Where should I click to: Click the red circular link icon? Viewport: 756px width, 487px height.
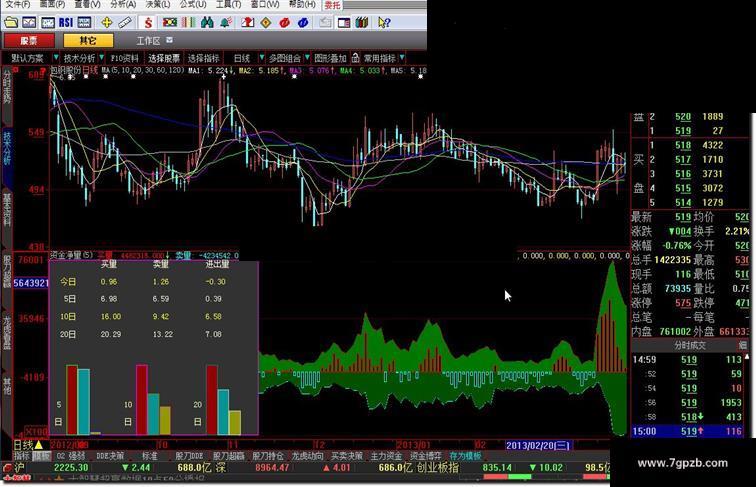[284, 23]
